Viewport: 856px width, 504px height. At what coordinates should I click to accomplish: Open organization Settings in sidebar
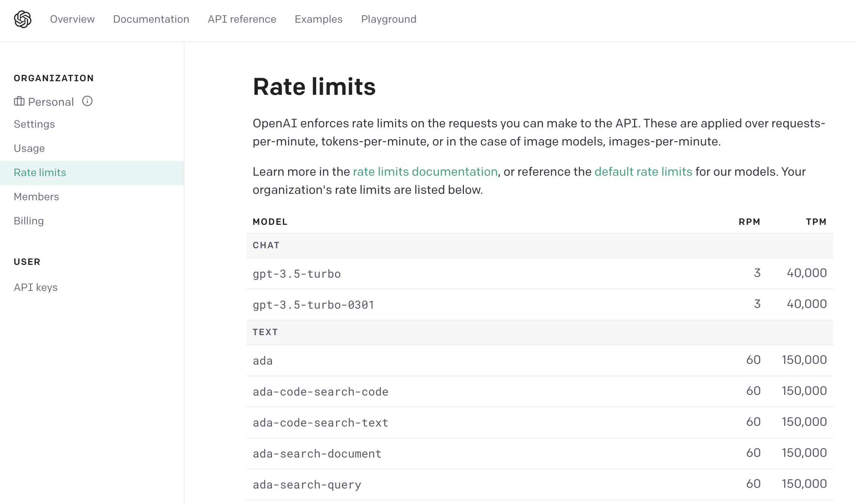pyautogui.click(x=34, y=124)
